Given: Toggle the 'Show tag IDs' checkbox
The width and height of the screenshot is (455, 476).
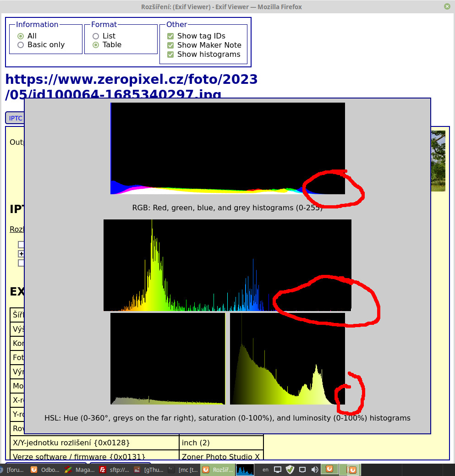Looking at the screenshot, I should point(170,36).
